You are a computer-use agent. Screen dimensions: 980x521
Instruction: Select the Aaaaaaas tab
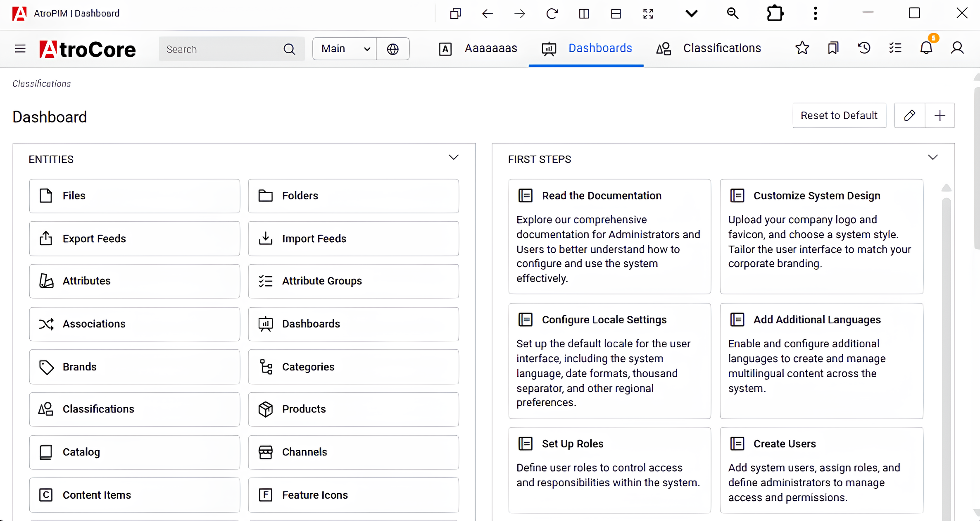(x=491, y=48)
